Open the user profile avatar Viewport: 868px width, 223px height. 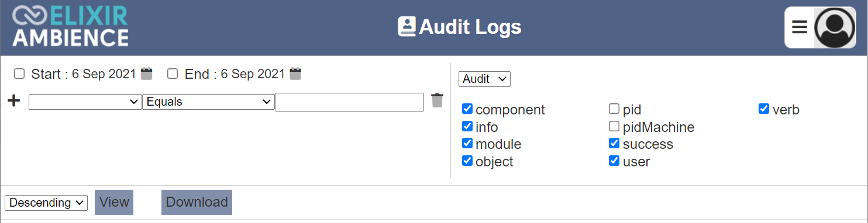[x=835, y=27]
